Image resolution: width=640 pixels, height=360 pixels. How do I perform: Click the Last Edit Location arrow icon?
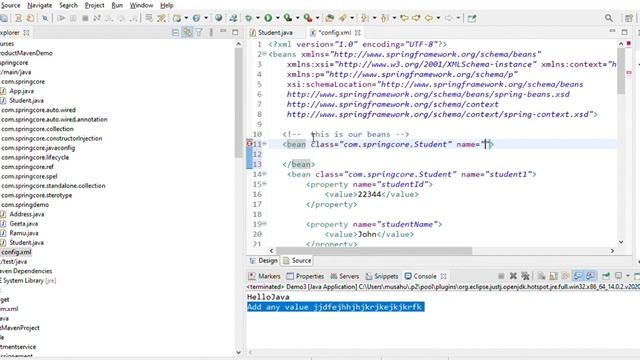404,18
